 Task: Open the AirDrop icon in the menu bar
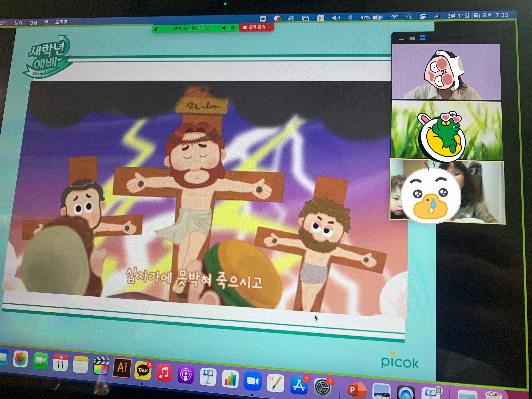point(291,18)
